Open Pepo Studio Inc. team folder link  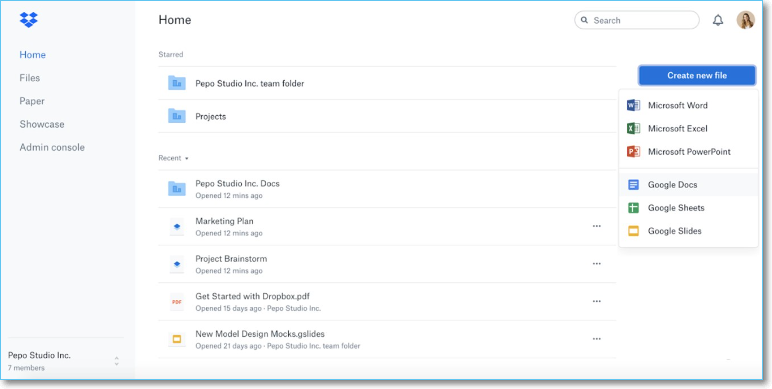[x=250, y=83]
